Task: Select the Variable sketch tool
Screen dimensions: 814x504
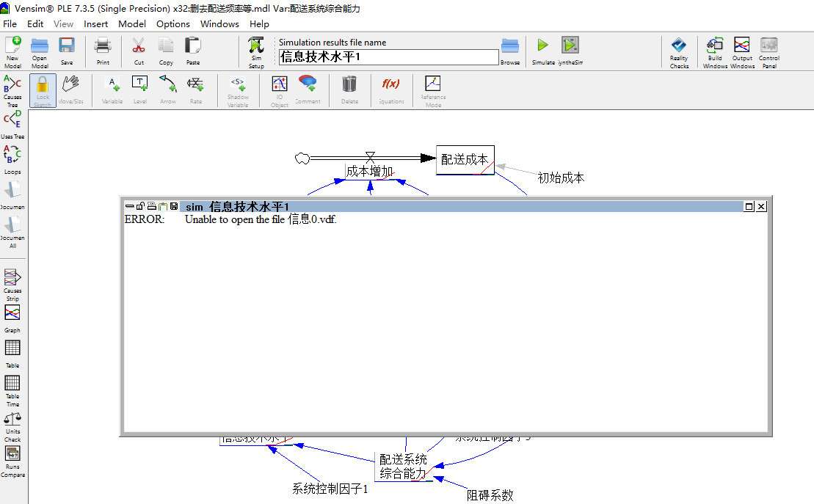Action: (x=112, y=90)
